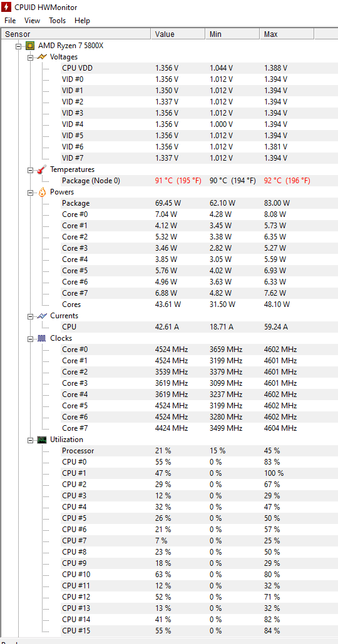338x644 pixels.
Task: Click the 91 °C (195 °F) temperature value
Action: (178, 180)
